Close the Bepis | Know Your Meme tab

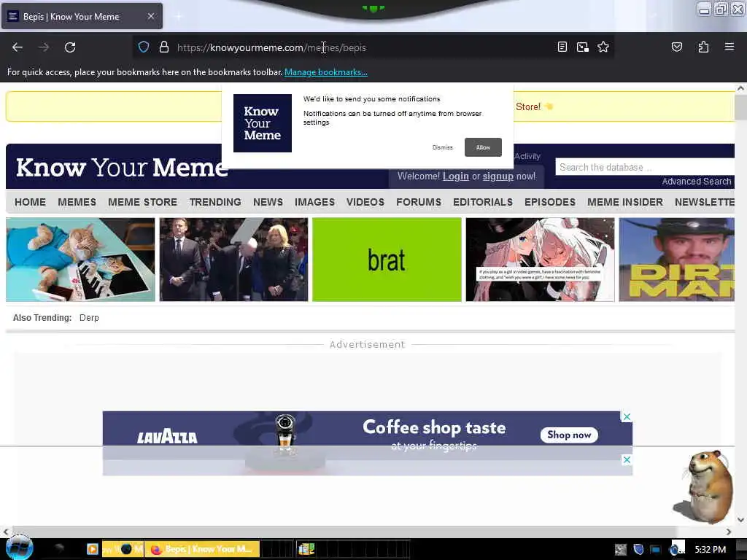[x=150, y=16]
